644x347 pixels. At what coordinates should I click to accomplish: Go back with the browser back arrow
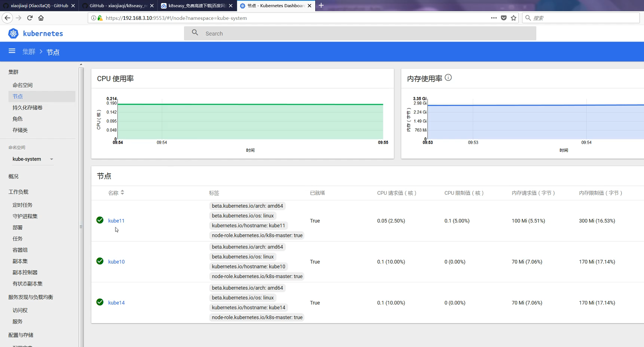click(x=7, y=18)
